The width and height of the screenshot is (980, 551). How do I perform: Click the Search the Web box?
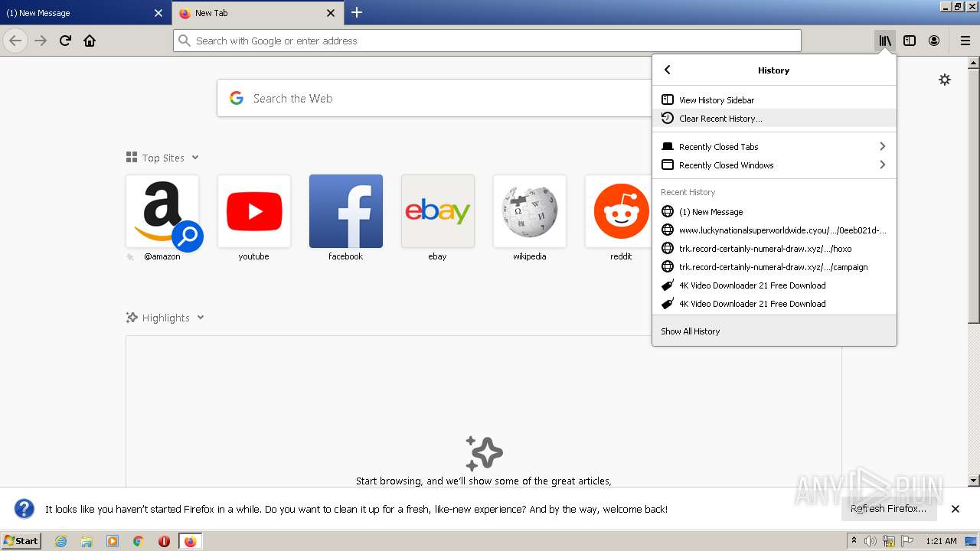[x=434, y=98]
